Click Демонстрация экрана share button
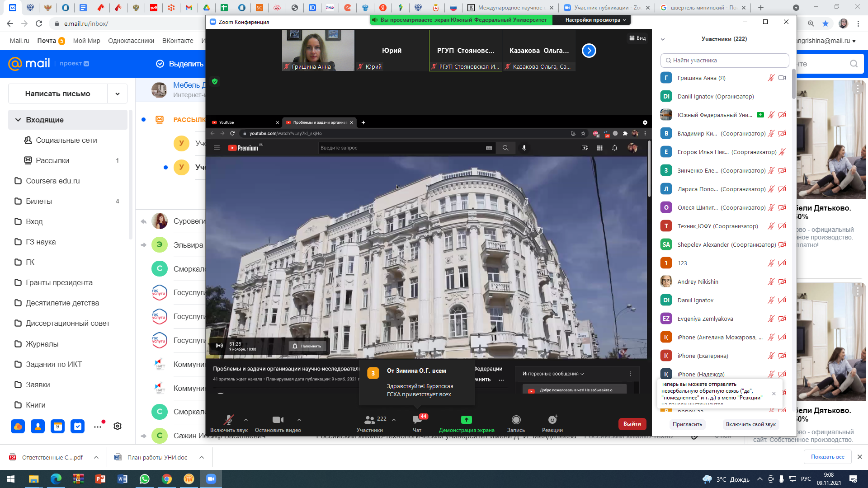Screen dimensions: 868x488 coord(467,424)
